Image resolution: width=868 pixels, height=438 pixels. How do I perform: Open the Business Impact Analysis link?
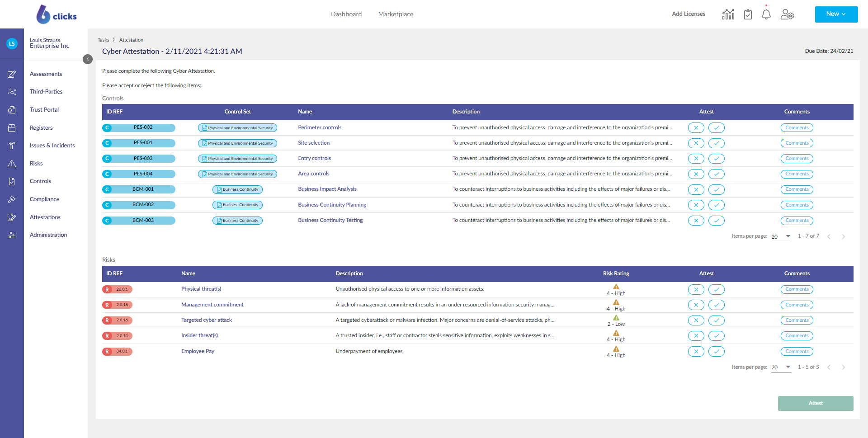click(327, 189)
